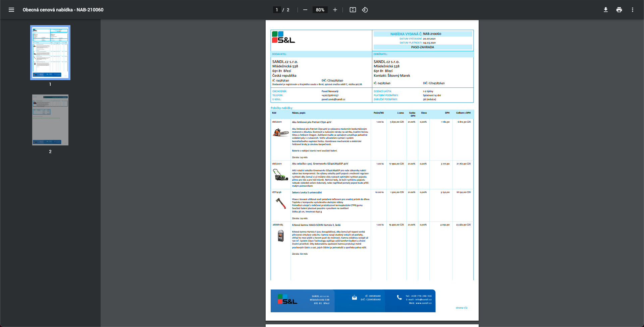Click 'Položky nabídky:' label
644x327 pixels.
282,108
